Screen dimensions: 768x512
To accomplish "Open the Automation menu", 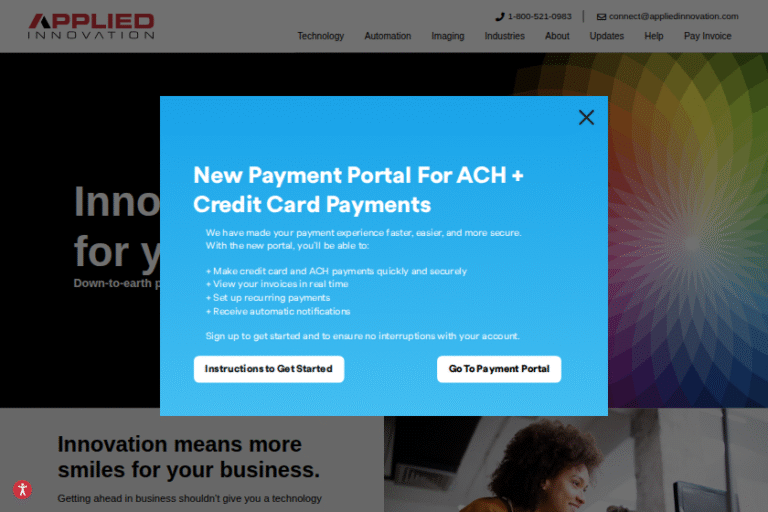I will [387, 36].
